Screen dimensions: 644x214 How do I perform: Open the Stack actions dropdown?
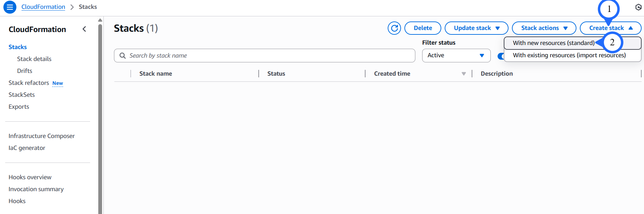point(544,28)
